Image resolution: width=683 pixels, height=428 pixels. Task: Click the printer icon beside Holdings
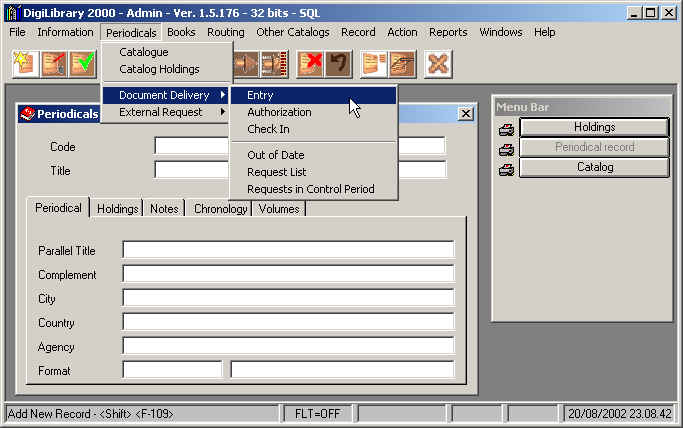506,129
